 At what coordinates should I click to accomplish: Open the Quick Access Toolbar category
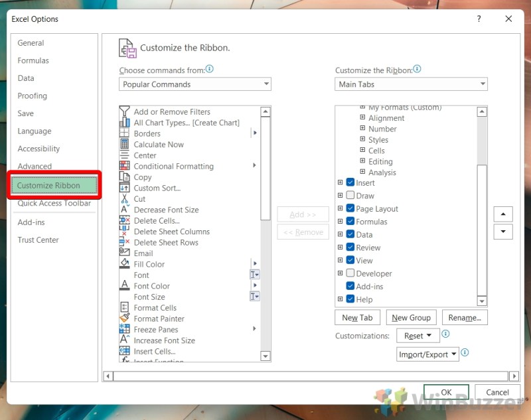coord(54,203)
